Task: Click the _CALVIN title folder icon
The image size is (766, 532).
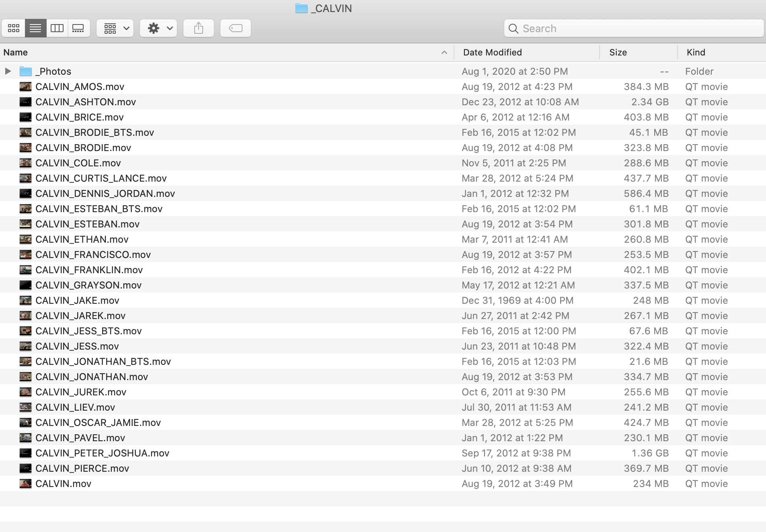Action: (x=302, y=8)
